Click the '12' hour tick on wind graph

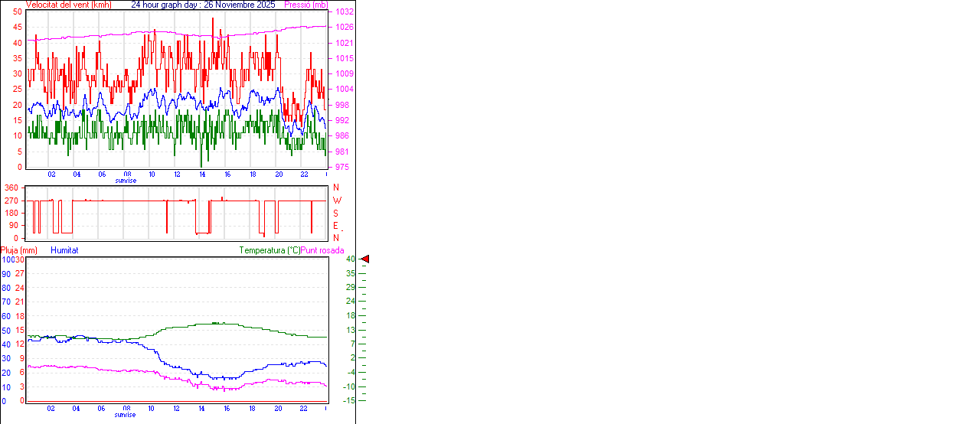coord(178,174)
